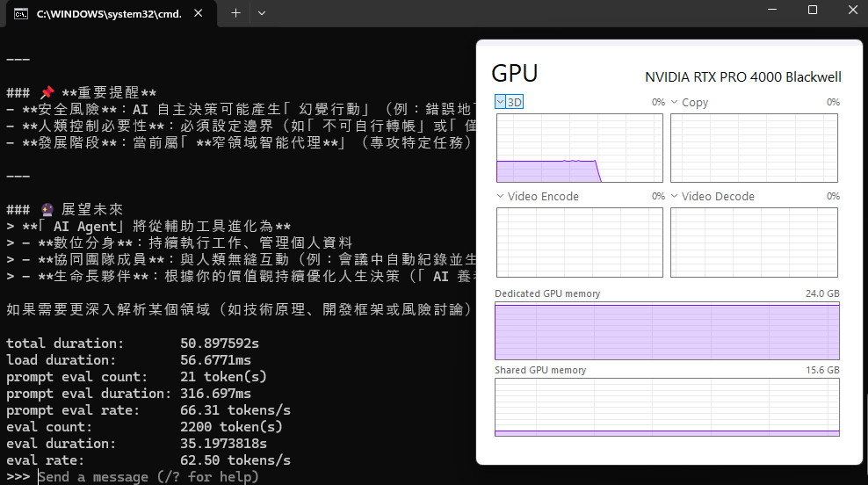Maximize the terminal window
Viewport: 868px width, 485px height.
click(812, 11)
